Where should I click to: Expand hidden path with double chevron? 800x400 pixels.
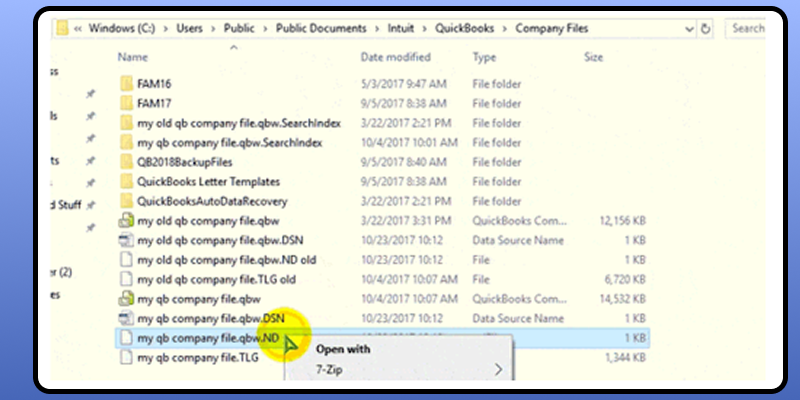tap(78, 29)
